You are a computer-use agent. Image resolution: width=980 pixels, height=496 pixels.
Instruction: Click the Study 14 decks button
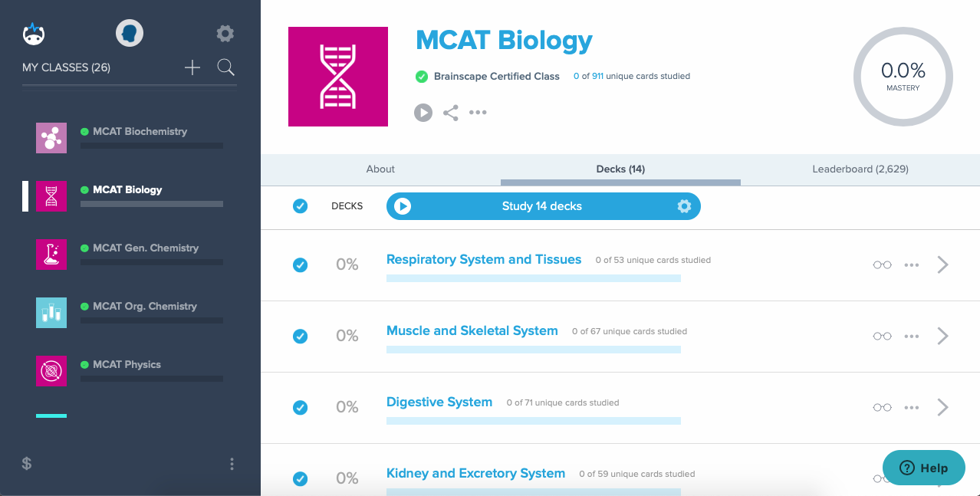coord(541,206)
